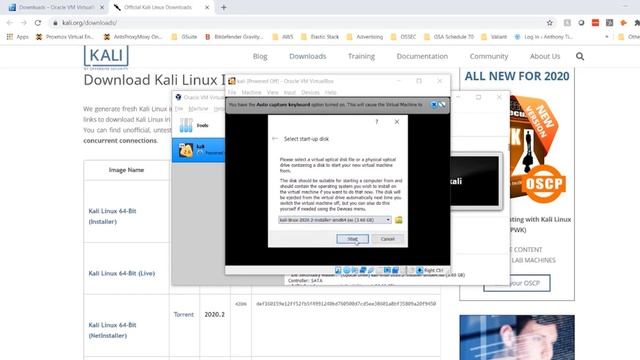The width and height of the screenshot is (640, 360).
Task: Open a new browser tab
Action: 223,7
